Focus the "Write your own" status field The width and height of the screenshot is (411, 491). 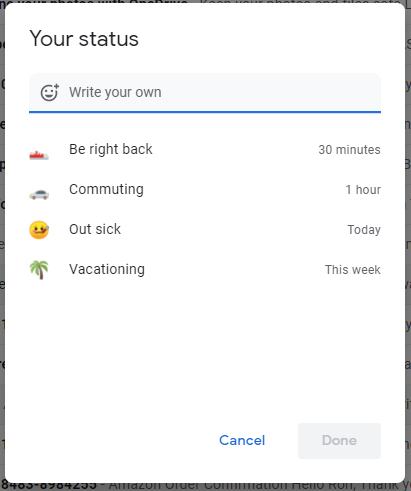tap(205, 93)
